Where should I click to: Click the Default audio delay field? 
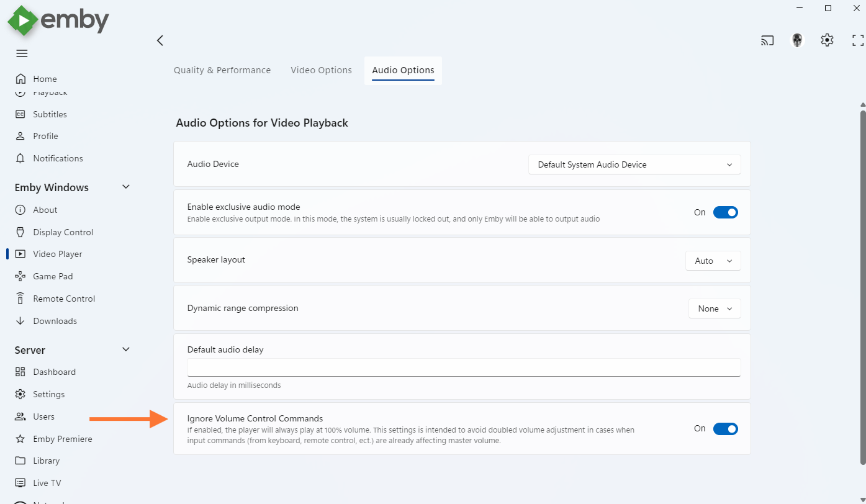464,367
